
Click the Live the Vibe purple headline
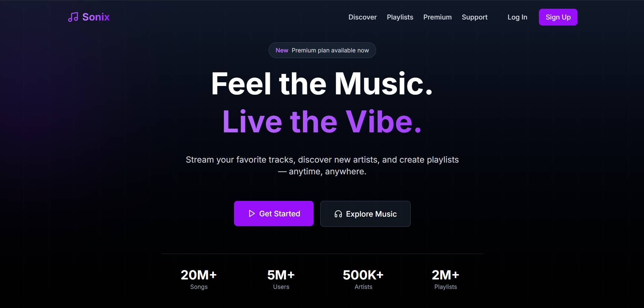(x=322, y=122)
